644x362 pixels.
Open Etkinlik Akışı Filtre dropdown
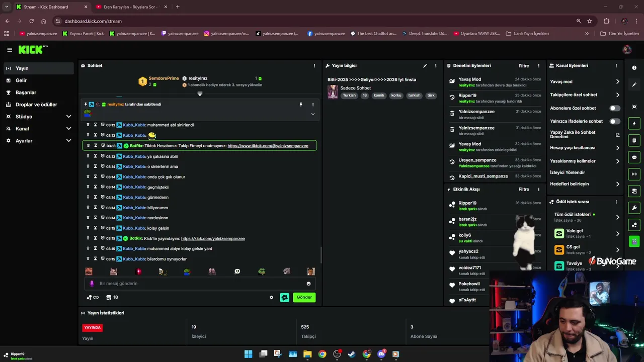pos(524,190)
